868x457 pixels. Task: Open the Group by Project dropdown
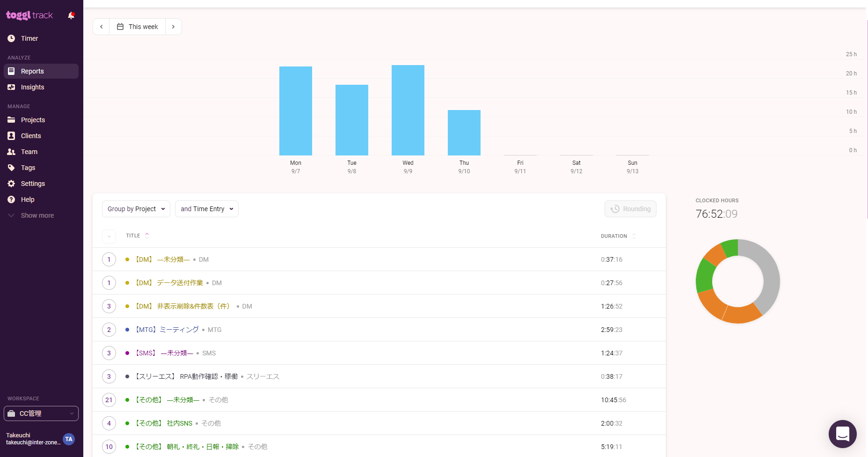pos(136,209)
